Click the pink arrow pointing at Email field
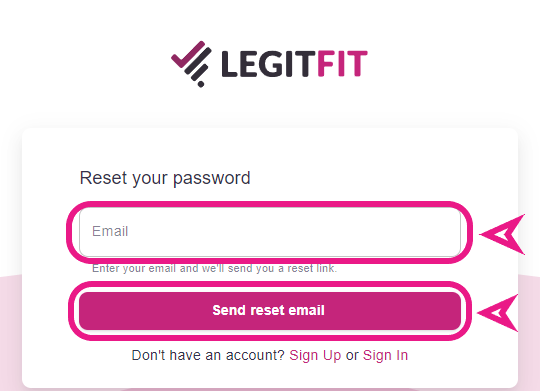Screen dimensions: 540x391 point(503,235)
